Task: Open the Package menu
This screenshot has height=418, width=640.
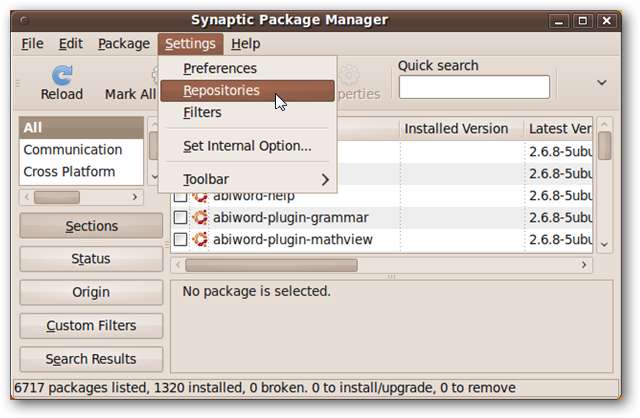Action: pyautogui.click(x=124, y=43)
